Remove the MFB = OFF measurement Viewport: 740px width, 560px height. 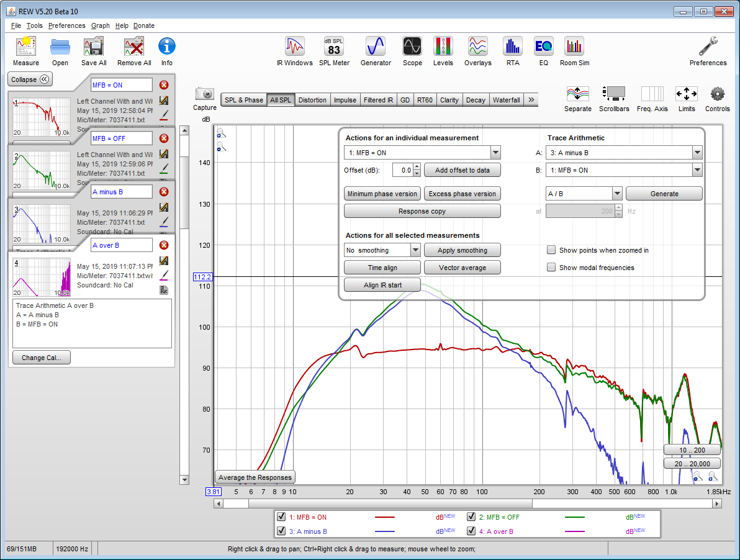click(164, 138)
